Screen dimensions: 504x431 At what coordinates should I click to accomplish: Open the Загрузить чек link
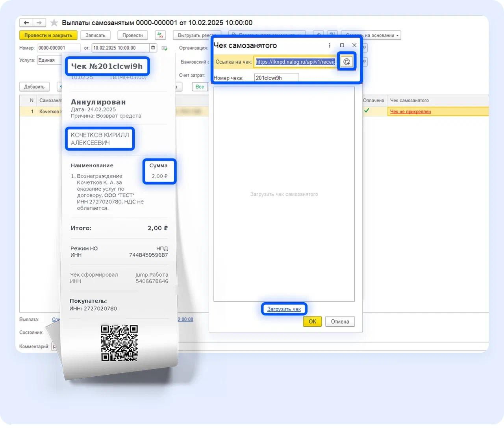(x=284, y=309)
